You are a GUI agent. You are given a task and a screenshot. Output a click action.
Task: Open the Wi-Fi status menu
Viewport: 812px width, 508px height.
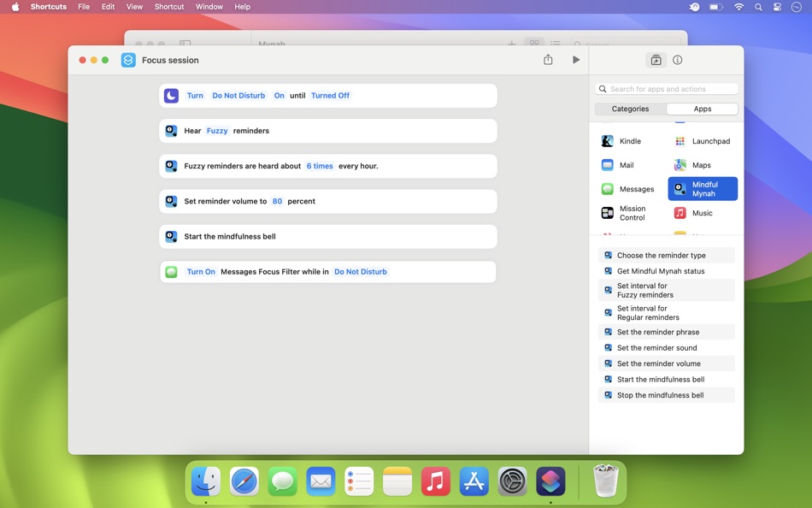(x=739, y=7)
